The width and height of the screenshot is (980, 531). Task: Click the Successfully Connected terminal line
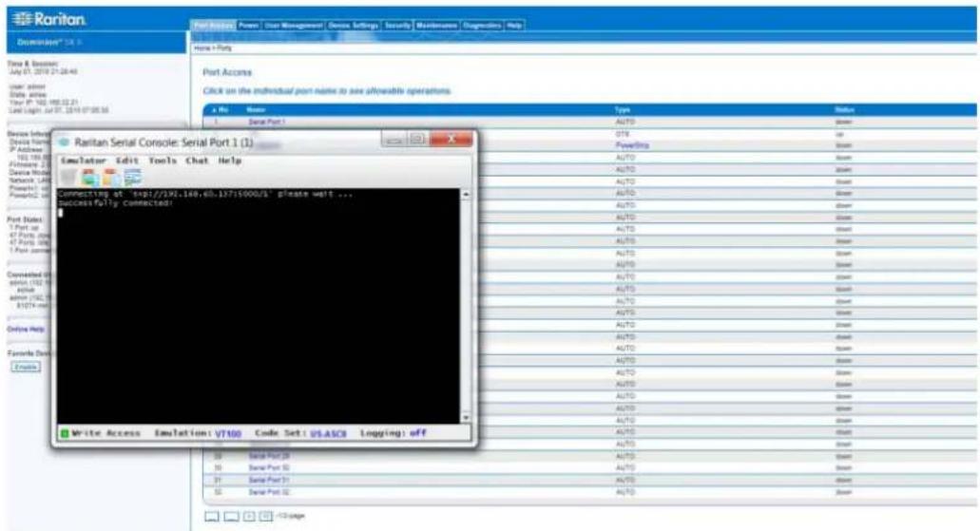[116, 203]
